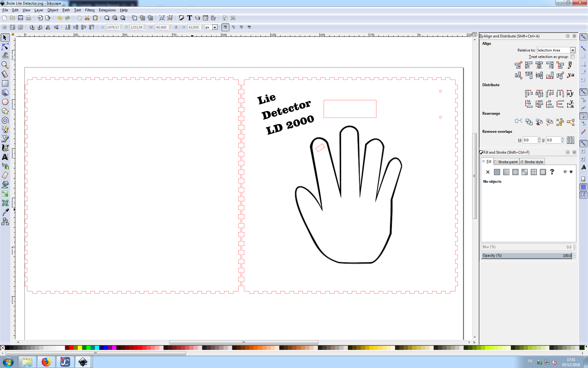This screenshot has height=368, width=588.
Task: Choose the Spiral tool
Action: (5, 120)
